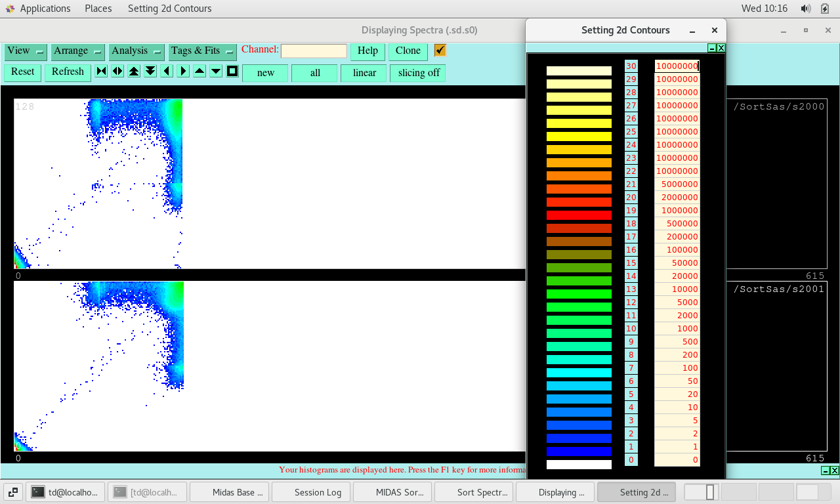
Task: Open the Places menu
Action: click(98, 9)
